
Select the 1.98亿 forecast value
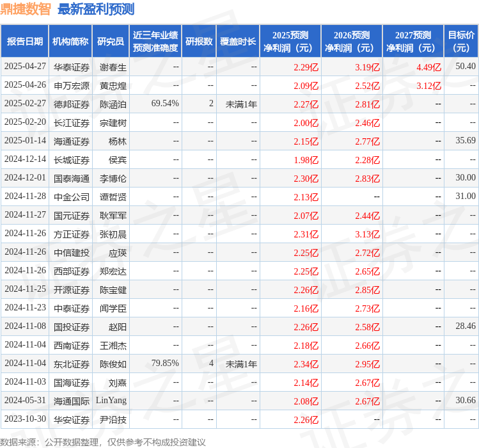(x=306, y=160)
